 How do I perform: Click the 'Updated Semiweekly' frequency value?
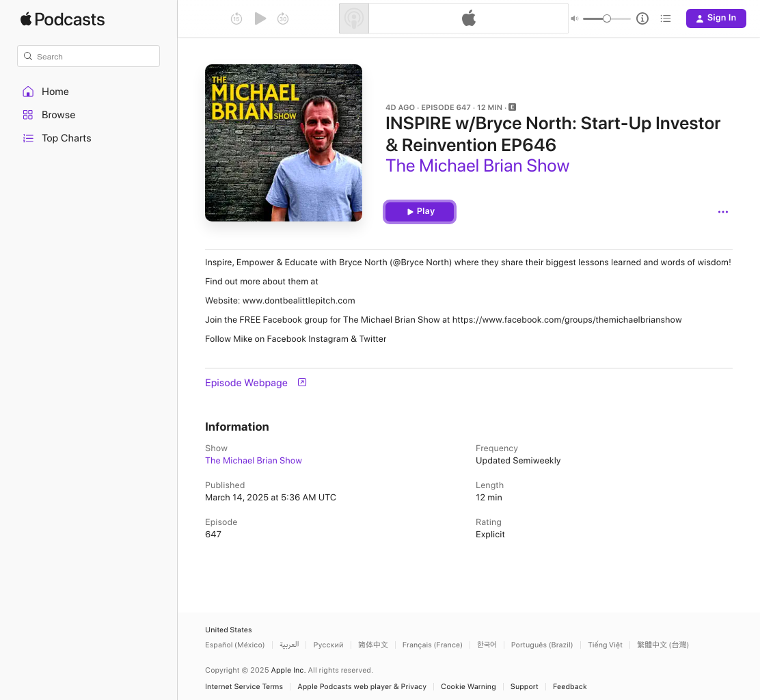[518, 461]
